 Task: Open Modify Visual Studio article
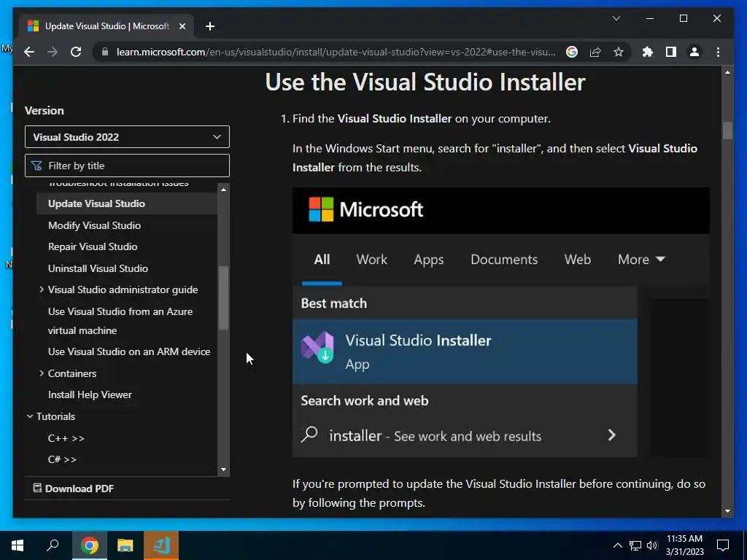[94, 225]
